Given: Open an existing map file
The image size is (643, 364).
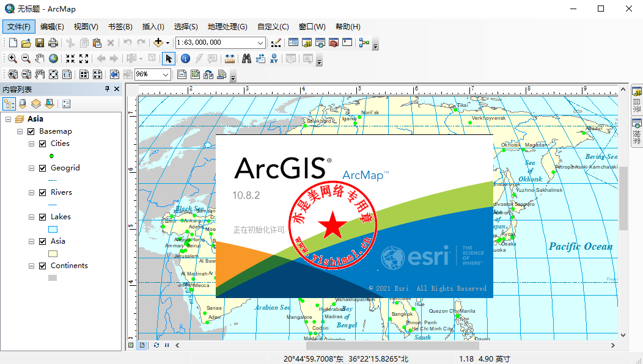Looking at the screenshot, I should [x=26, y=43].
